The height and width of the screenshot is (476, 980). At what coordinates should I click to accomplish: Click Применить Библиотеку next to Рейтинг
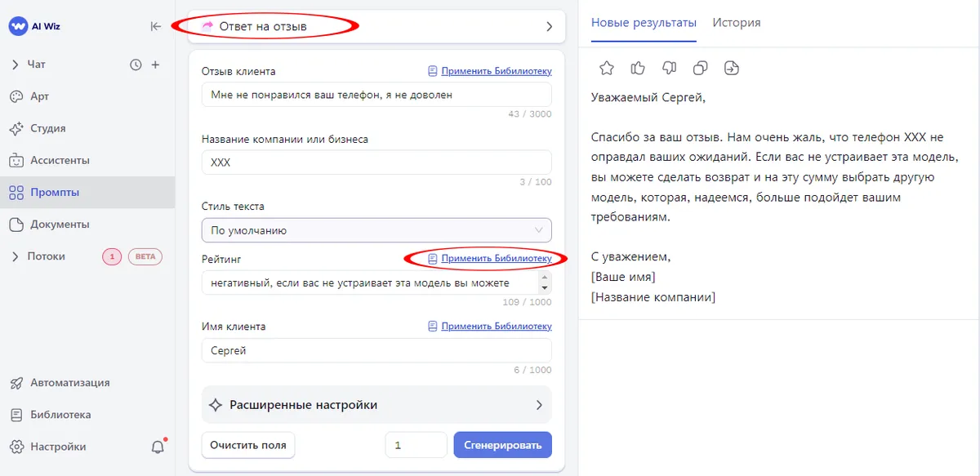tap(494, 258)
